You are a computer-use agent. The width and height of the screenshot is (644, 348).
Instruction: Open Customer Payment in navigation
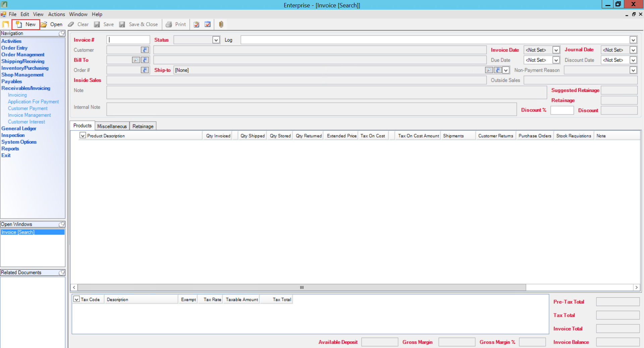[28, 108]
